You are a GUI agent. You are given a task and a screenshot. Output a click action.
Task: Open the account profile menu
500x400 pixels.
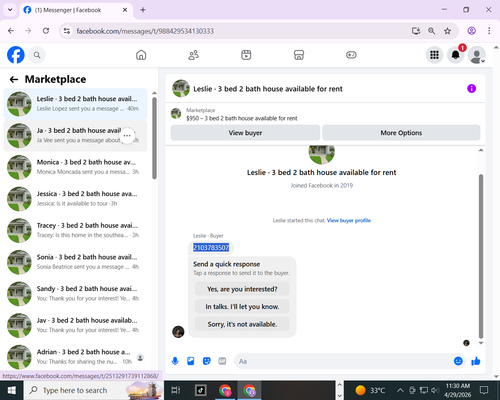pyautogui.click(x=477, y=55)
